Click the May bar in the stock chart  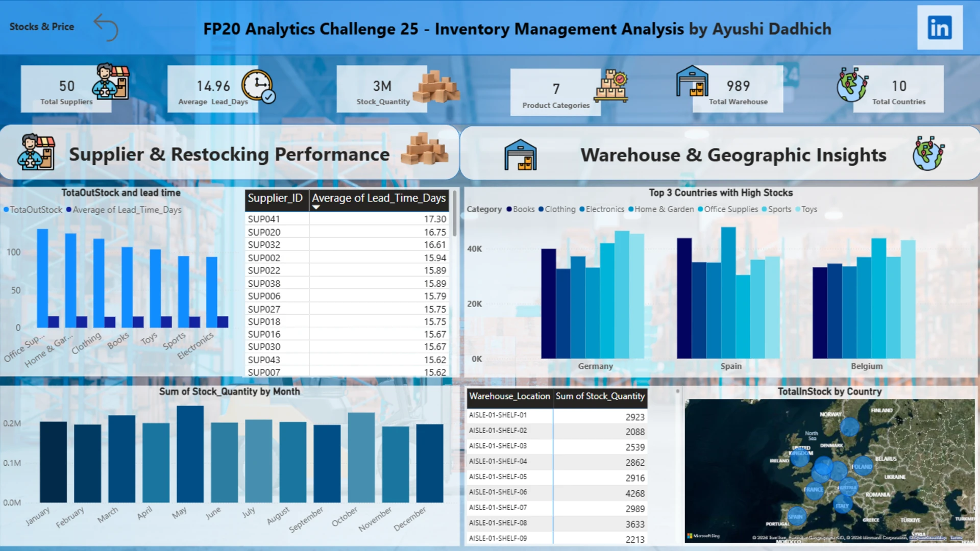tap(190, 454)
